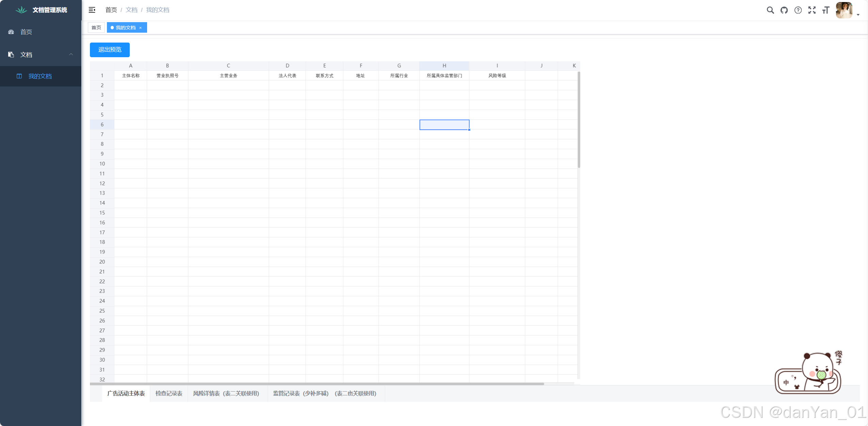Click the avatar dropdown caret arrow

(858, 15)
